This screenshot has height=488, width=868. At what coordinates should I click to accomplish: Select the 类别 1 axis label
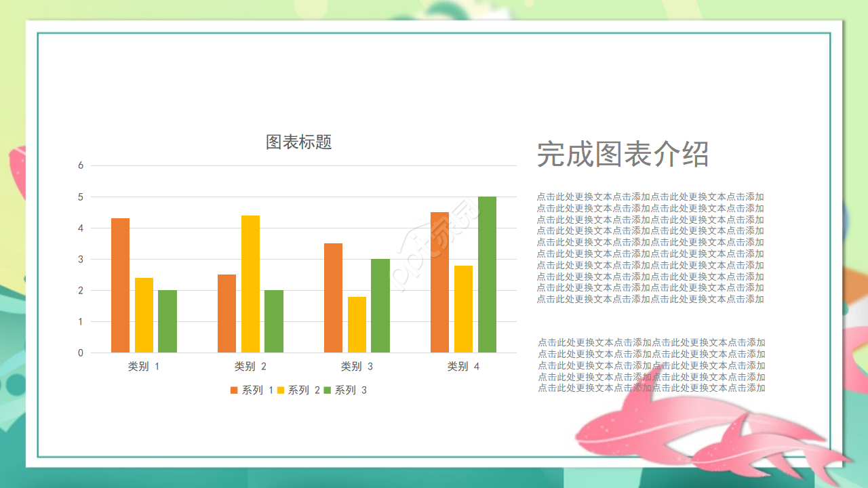[x=144, y=365]
